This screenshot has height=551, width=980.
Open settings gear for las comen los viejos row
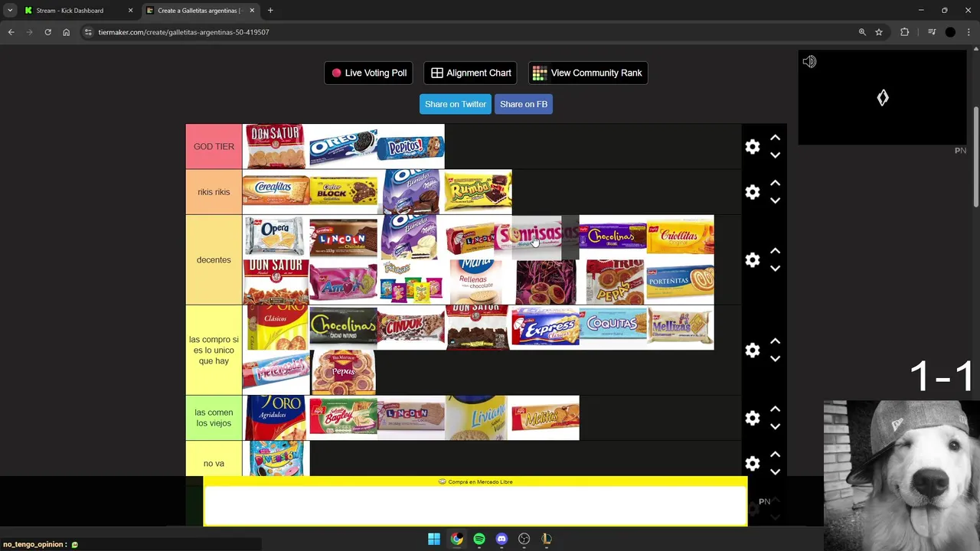[753, 418]
